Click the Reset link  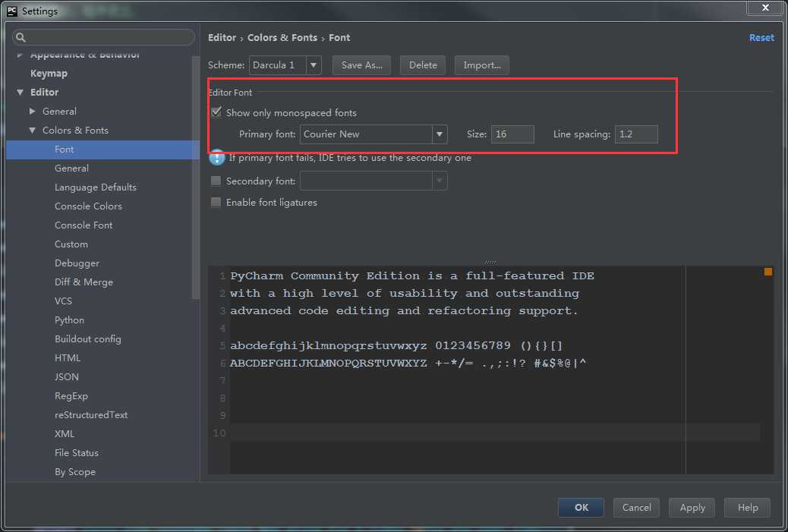point(761,38)
